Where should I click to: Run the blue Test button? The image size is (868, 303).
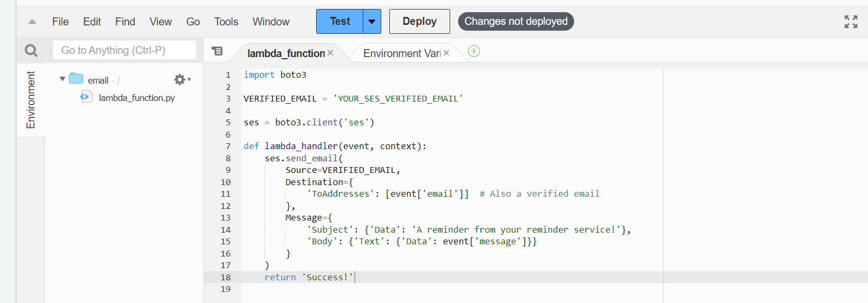(x=339, y=22)
